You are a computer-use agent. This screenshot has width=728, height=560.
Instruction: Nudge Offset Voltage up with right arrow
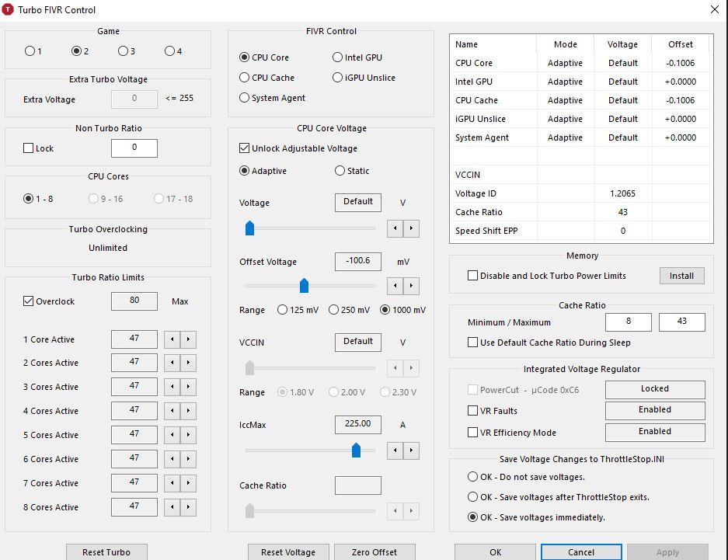(411, 286)
